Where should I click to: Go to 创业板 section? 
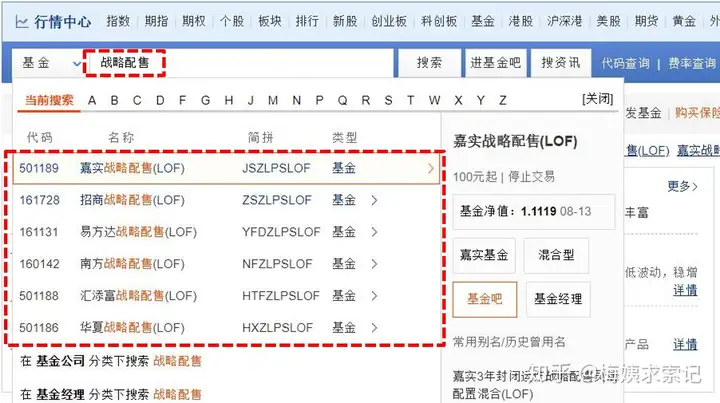point(389,21)
